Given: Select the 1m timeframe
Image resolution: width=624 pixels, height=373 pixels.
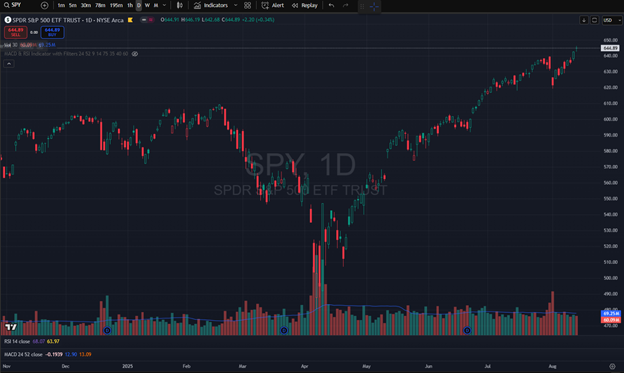Looking at the screenshot, I should pyautogui.click(x=61, y=5).
